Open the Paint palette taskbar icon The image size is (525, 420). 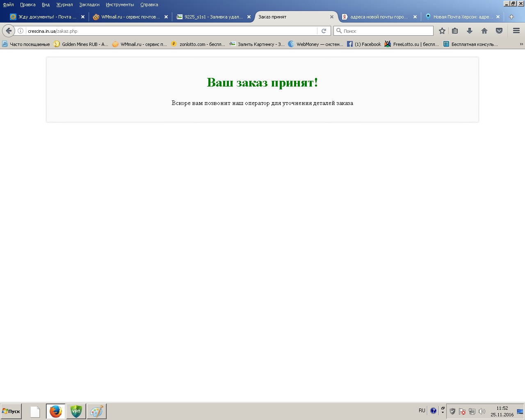pos(97,411)
